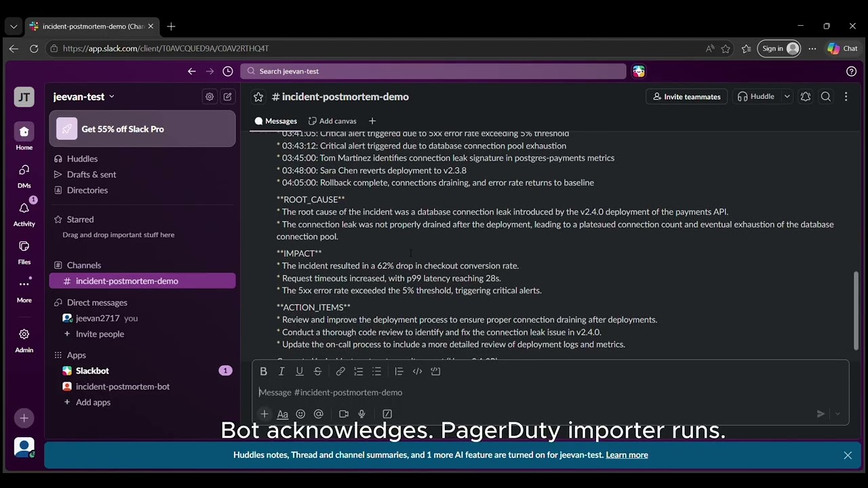The height and width of the screenshot is (488, 868).
Task: Open Drafts & sent
Action: [142, 174]
